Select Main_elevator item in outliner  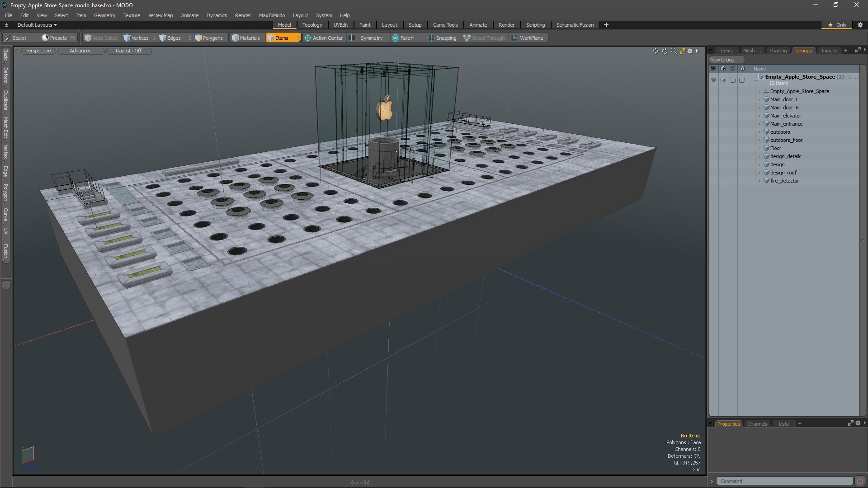(784, 116)
